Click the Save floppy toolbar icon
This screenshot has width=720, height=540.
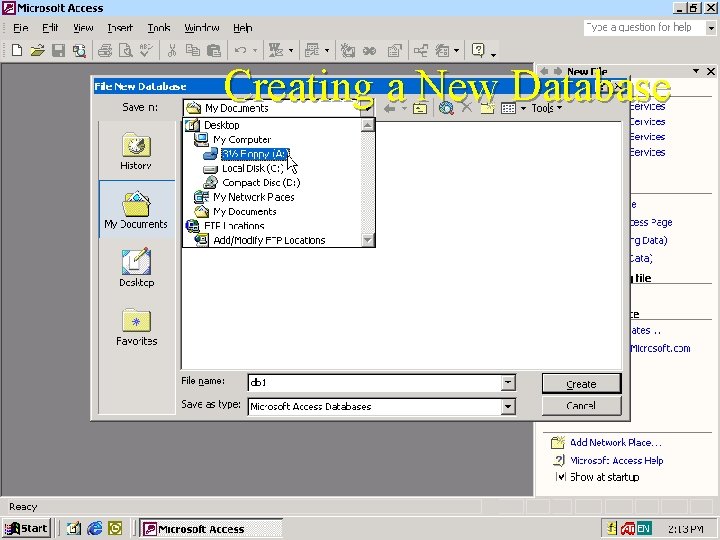(58, 50)
